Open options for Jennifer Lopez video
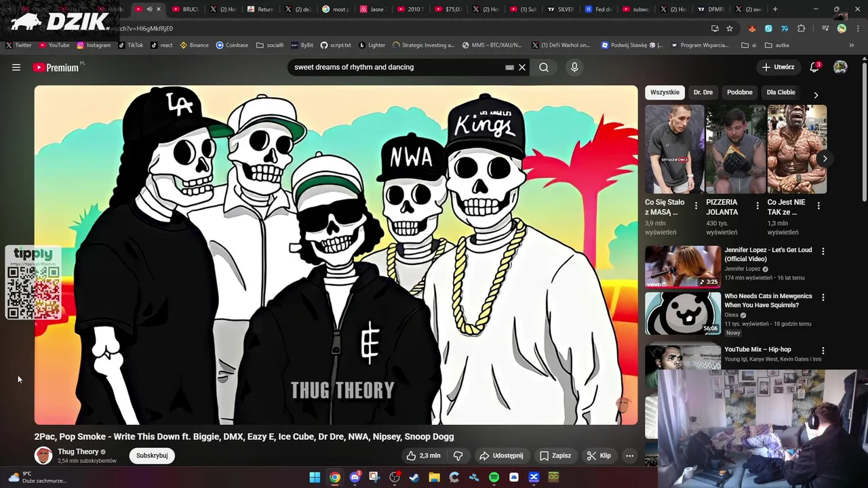This screenshot has width=868, height=488. [823, 251]
